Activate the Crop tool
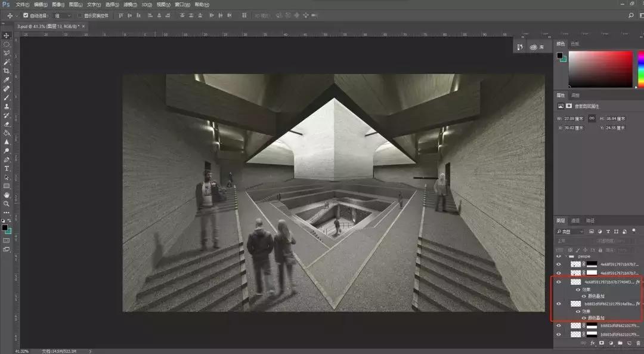The image size is (644, 354). coord(7,72)
